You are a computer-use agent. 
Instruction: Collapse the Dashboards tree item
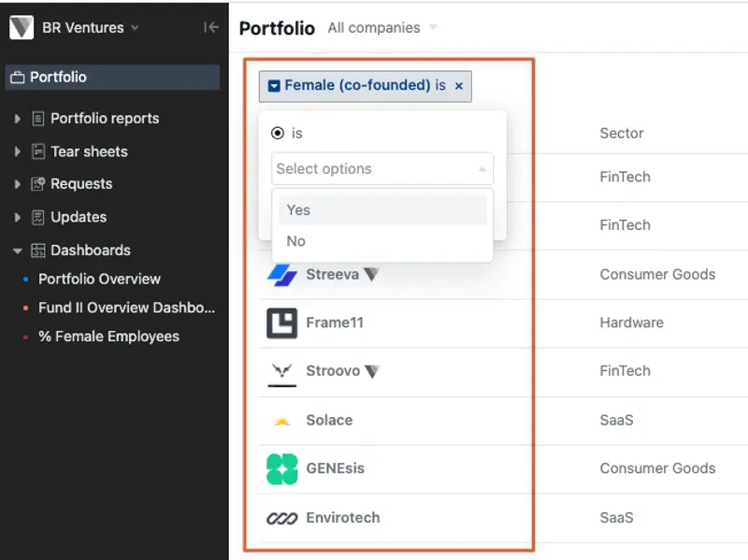tap(17, 251)
